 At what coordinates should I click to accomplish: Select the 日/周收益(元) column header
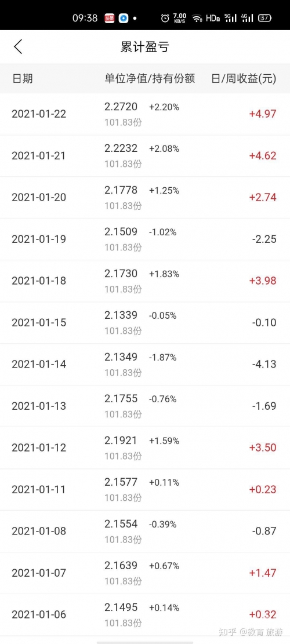[244, 78]
